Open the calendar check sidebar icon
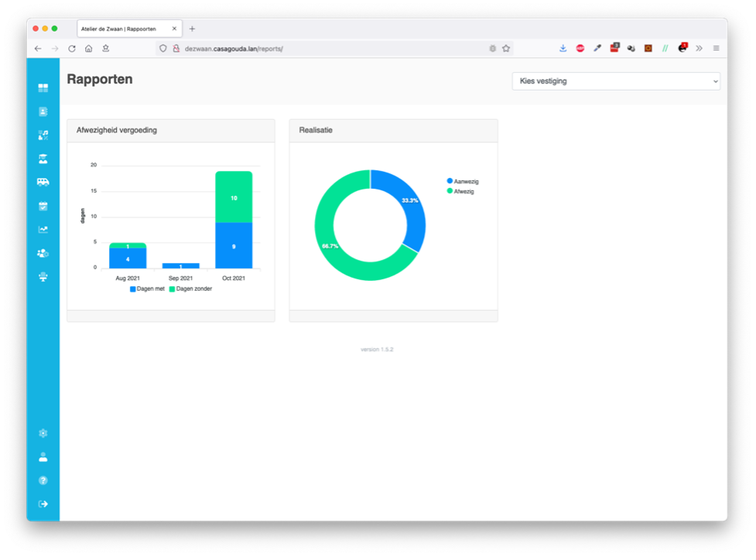This screenshot has height=560, width=756. 43,206
